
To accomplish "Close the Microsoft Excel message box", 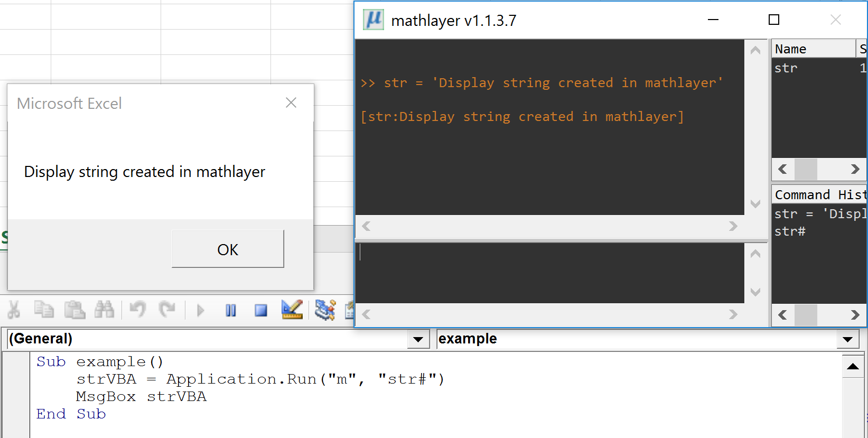I will pyautogui.click(x=291, y=103).
